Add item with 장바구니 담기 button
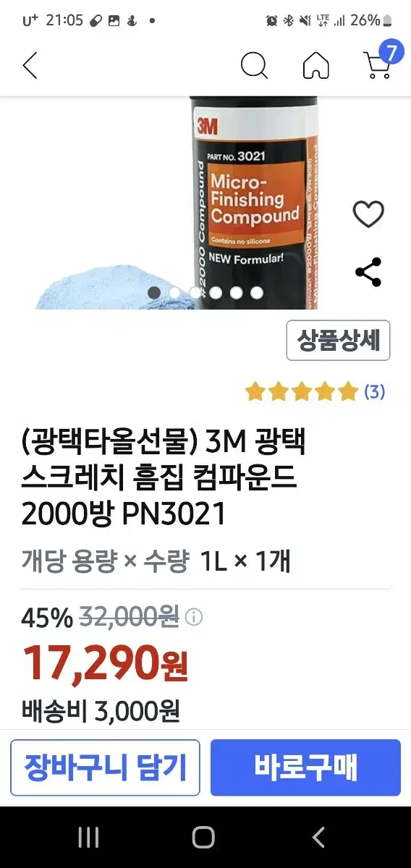411x868 pixels. (105, 767)
